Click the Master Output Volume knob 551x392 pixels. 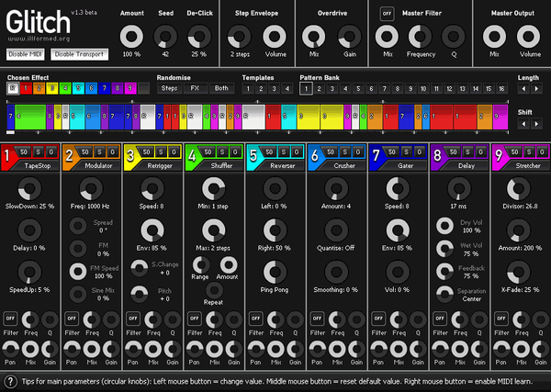(x=527, y=36)
